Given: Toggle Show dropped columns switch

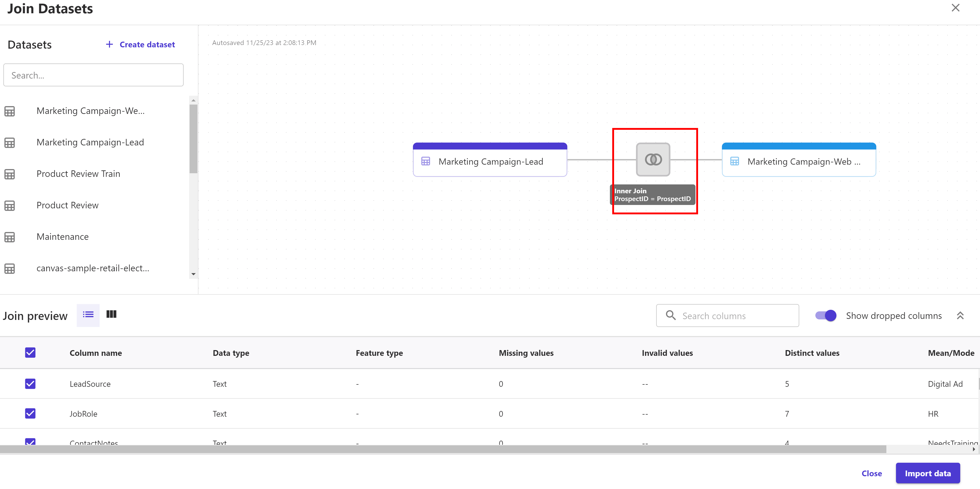Looking at the screenshot, I should [x=825, y=316].
